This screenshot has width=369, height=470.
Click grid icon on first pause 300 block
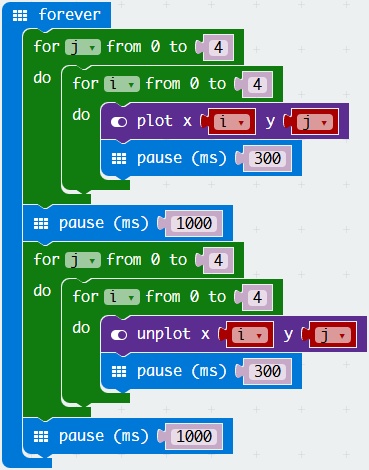[x=119, y=159]
